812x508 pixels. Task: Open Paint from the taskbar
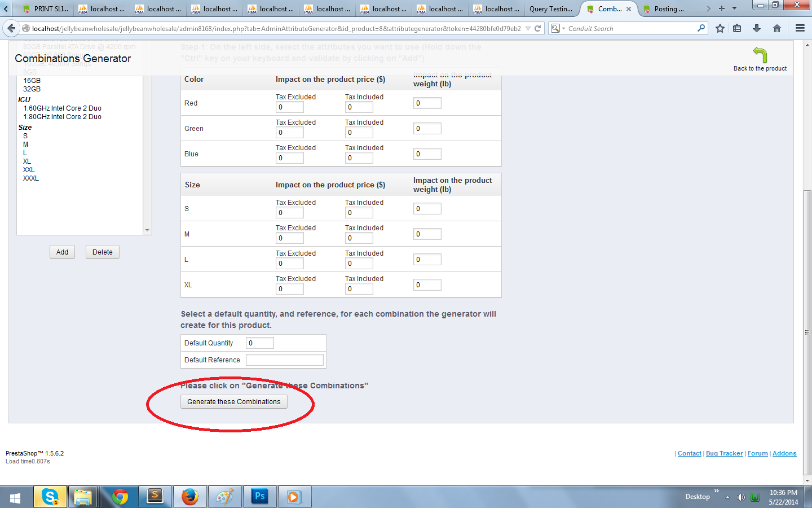[224, 497]
